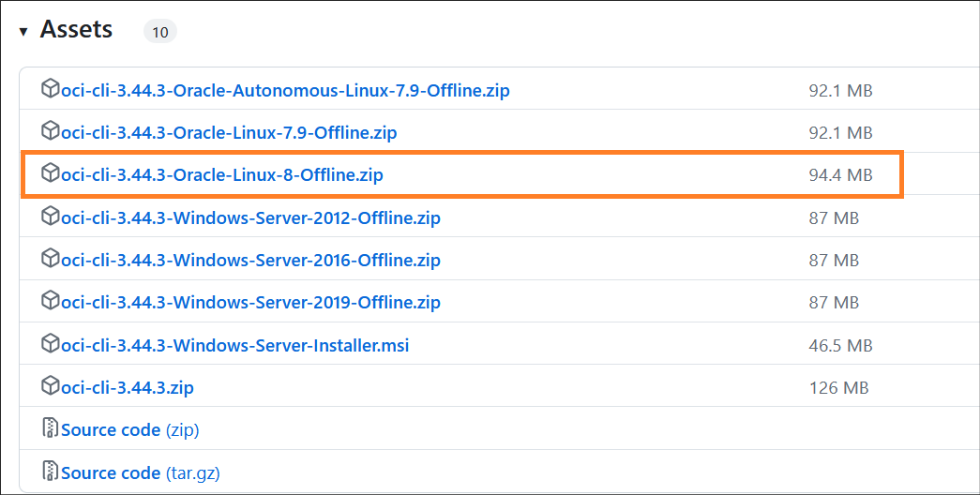Click zip file icon beside Source code (zip)
Viewport: 980px width, 495px height.
(x=50, y=428)
